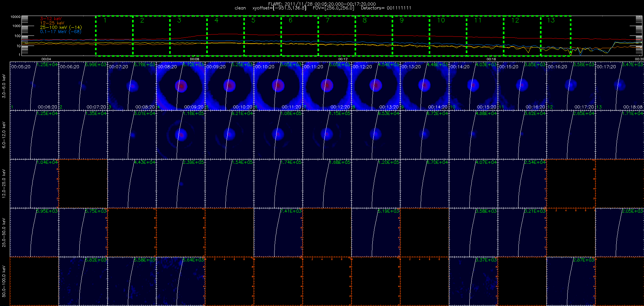Image resolution: width=644 pixels, height=306 pixels.
Task: Click the '00:18:08' end time label
Action: click(633, 107)
